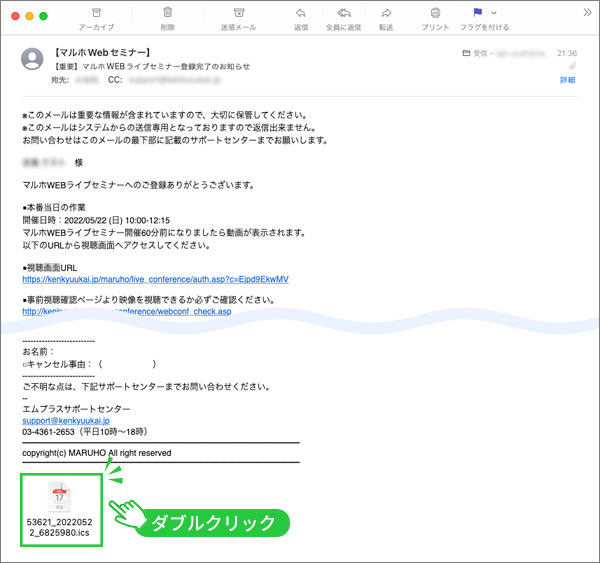Open the flag color dropdown arrow
600x563 pixels.
(x=494, y=13)
